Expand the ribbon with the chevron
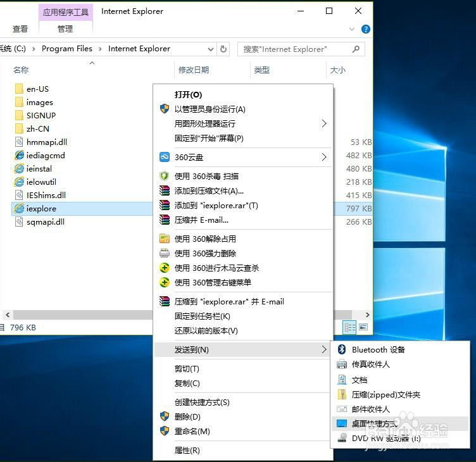Viewport: 476px width, 462px height. click(x=352, y=29)
